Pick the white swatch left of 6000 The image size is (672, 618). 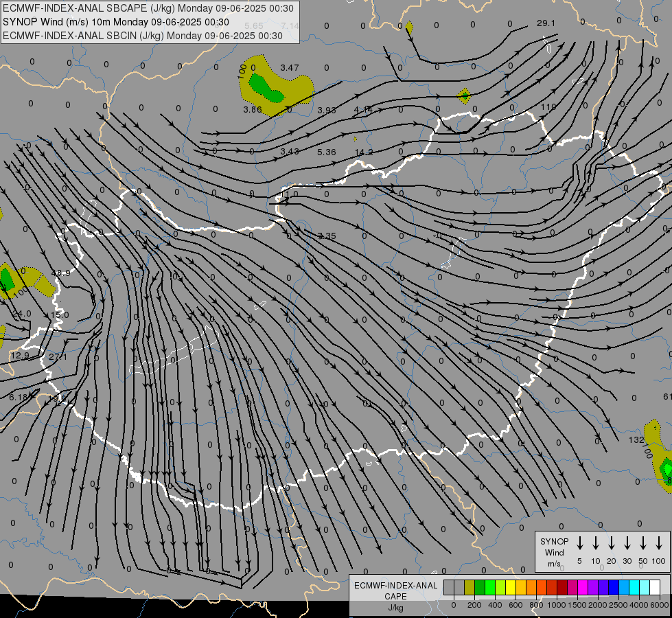click(x=654, y=587)
